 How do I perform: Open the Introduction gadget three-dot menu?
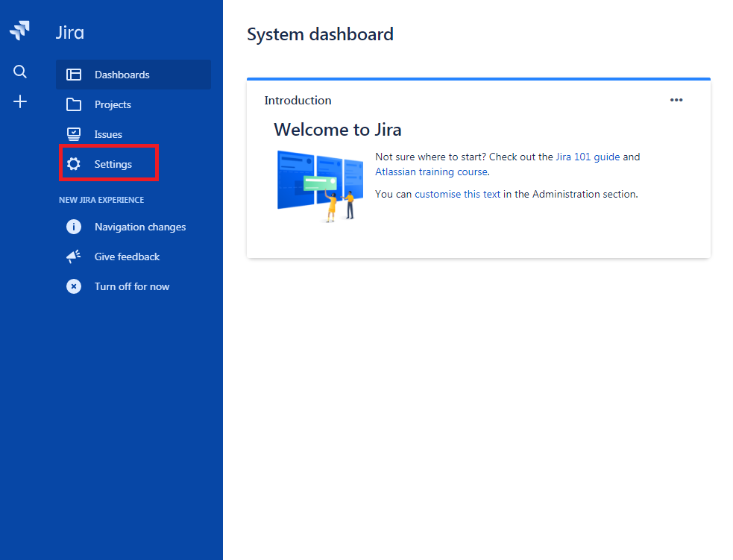pyautogui.click(x=676, y=100)
